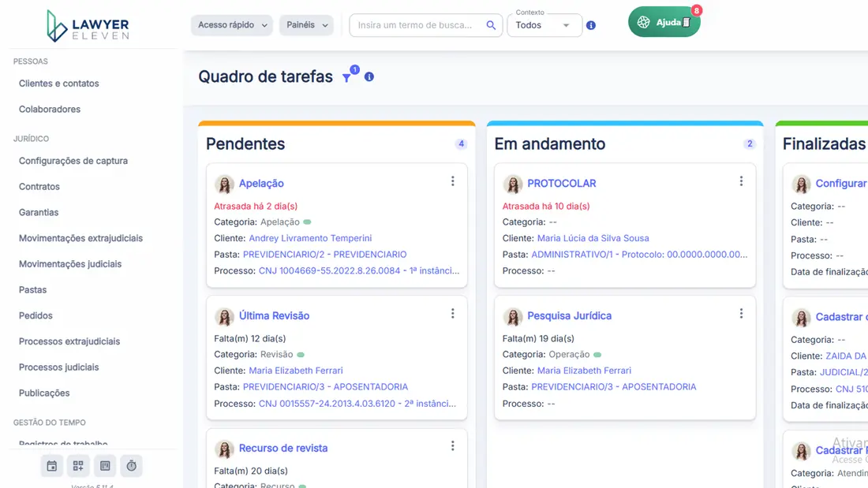Open options menu of Recurso de revista card
Image resolution: width=868 pixels, height=488 pixels.
click(x=453, y=446)
